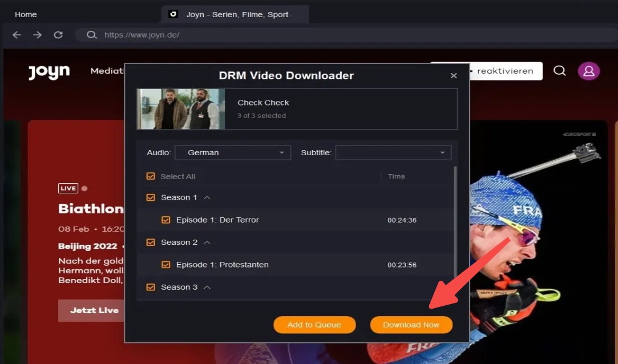Collapse Season 3 with its chevron
Viewport: 618px width, 364px height.
[x=207, y=287]
